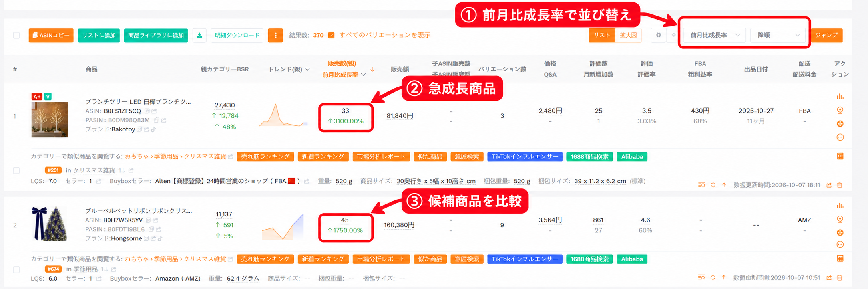This screenshot has width=868, height=289.
Task: Toggle the select-all checkbox in toolbar
Action: 16,35
